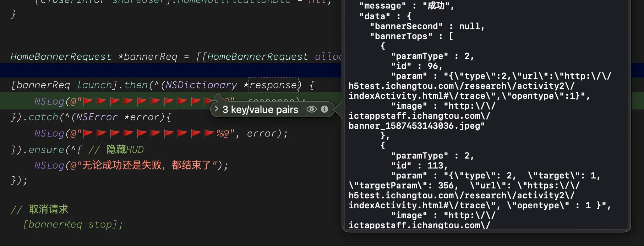Image resolution: width=644 pixels, height=246 pixels.
Task: Click the HomeBannerRequest type before *bannerReq
Action: (x=61, y=57)
